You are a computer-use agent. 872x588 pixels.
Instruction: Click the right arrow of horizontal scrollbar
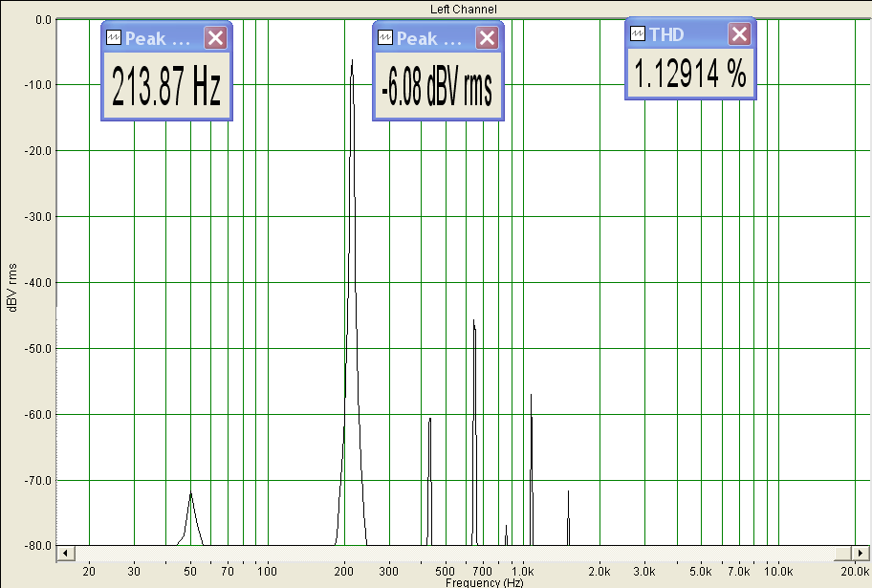860,553
